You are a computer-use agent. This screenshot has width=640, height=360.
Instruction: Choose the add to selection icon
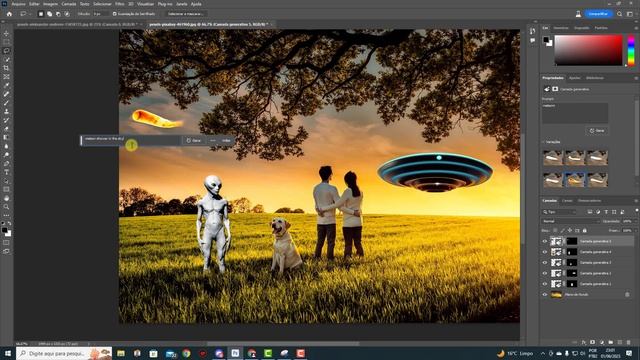click(x=49, y=14)
